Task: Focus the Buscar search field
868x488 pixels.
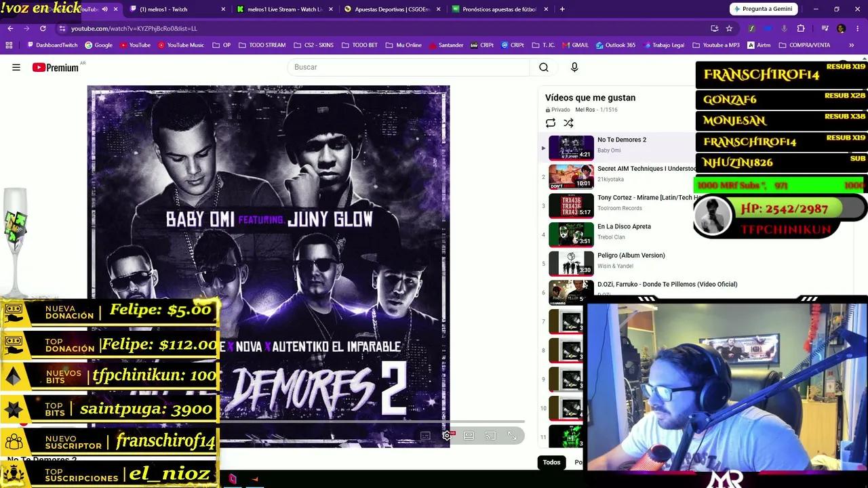Action: coord(408,67)
